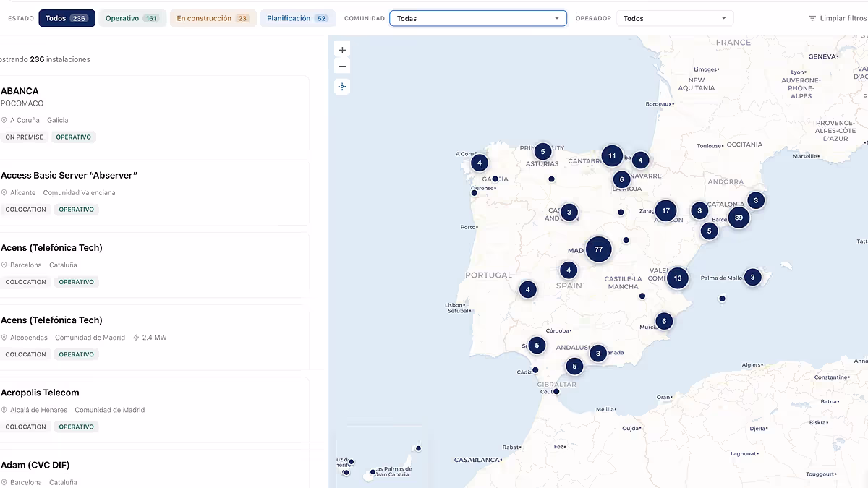The width and height of the screenshot is (868, 488).
Task: Open the Asturias cluster marker showing 5
Action: (x=542, y=152)
